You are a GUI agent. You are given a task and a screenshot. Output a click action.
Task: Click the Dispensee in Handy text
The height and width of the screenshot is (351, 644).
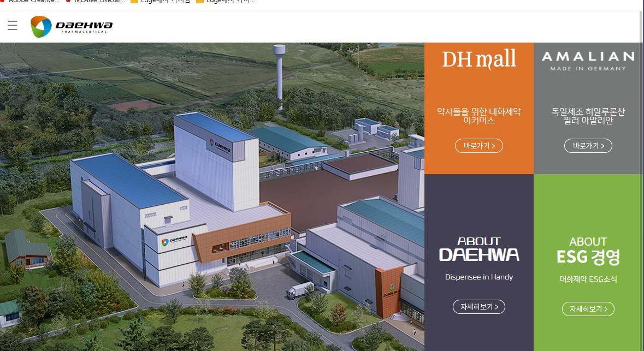click(x=479, y=277)
